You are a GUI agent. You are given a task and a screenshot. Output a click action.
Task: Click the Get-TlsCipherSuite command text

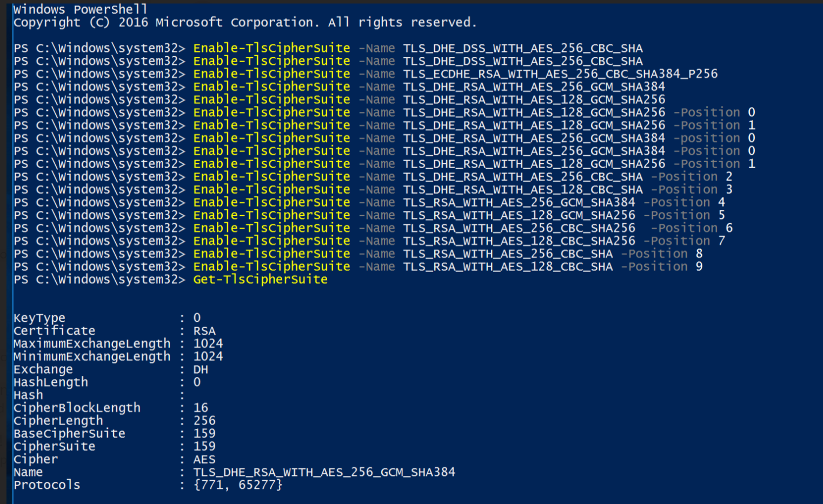click(260, 280)
